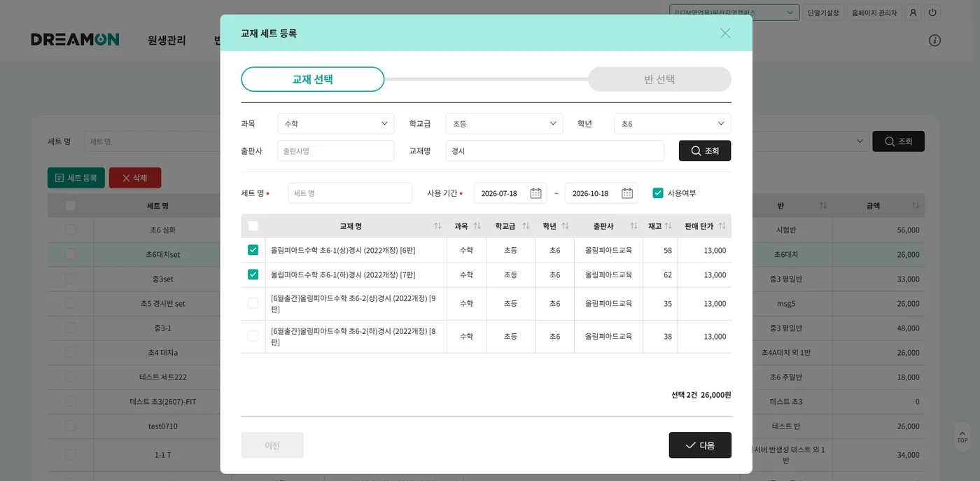
Task: Check the 중3set row checkbox
Action: pos(70,279)
